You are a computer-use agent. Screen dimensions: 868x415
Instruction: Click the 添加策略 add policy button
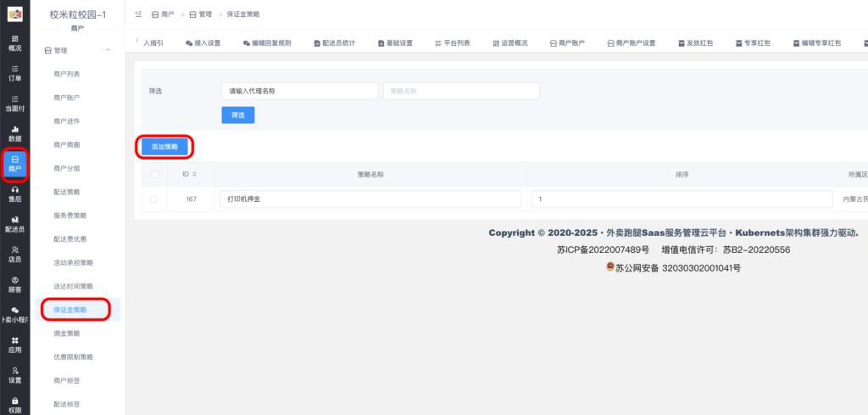(165, 147)
